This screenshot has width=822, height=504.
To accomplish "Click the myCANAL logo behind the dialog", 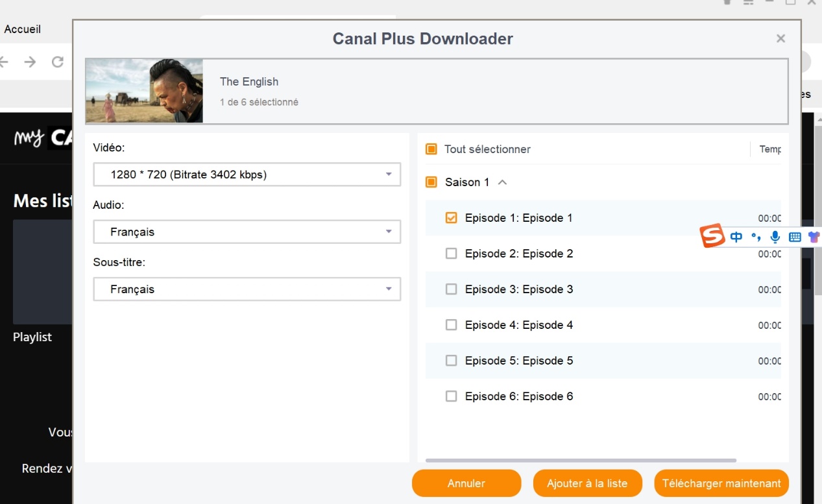I will point(43,138).
